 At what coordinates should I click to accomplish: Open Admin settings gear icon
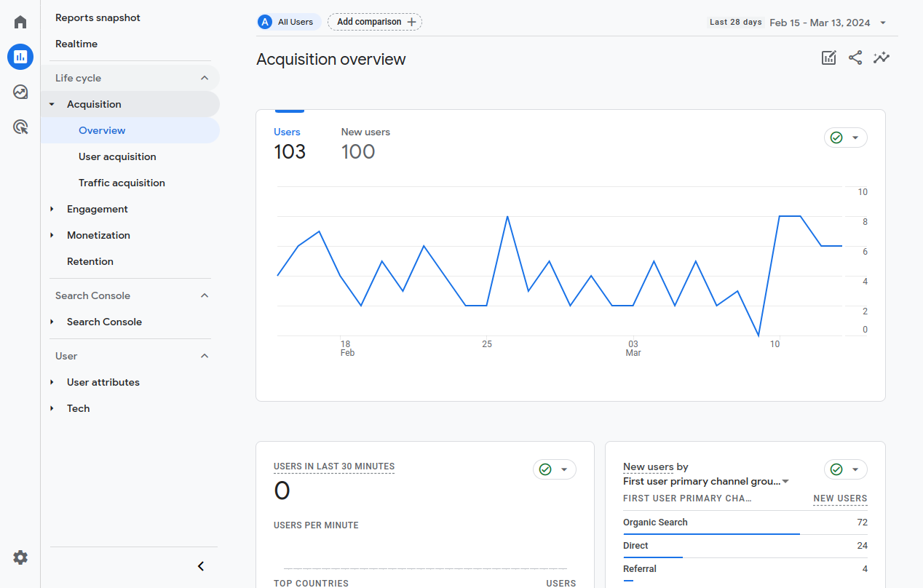[x=20, y=557]
